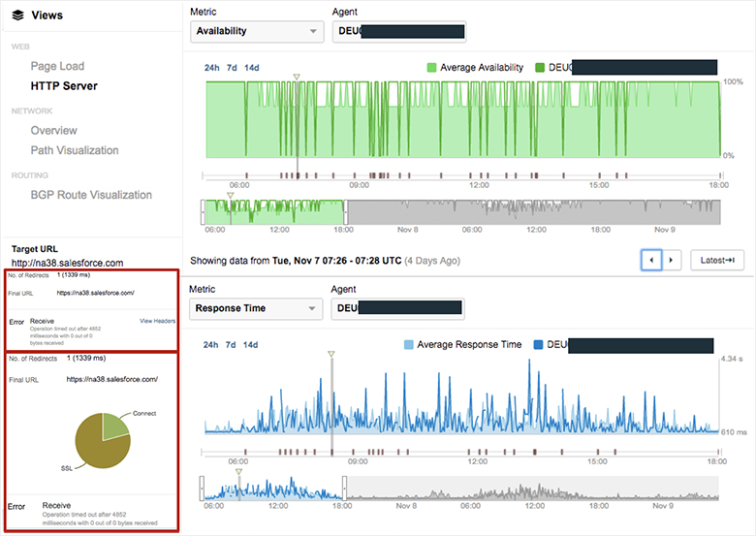
Task: Click the Average Availability legend swatch
Action: coord(432,68)
